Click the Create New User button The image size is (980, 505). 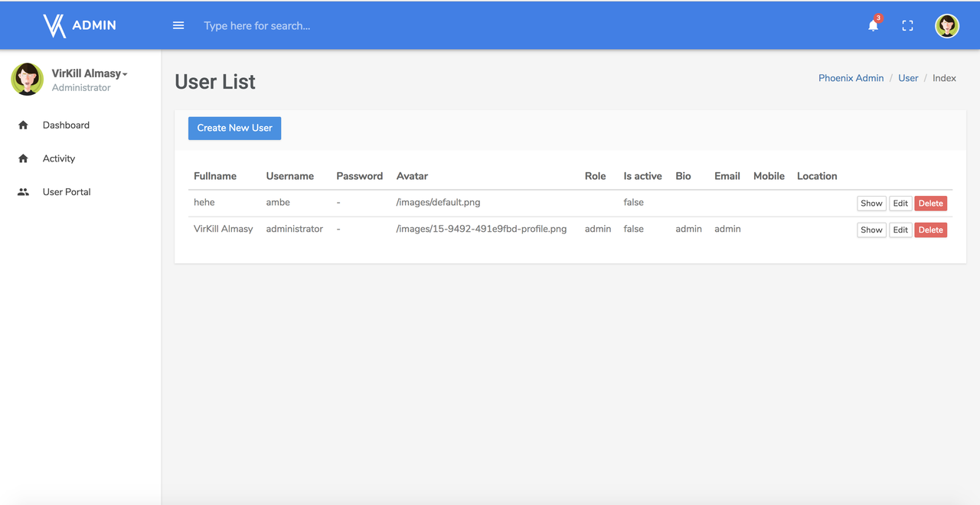pyautogui.click(x=235, y=128)
